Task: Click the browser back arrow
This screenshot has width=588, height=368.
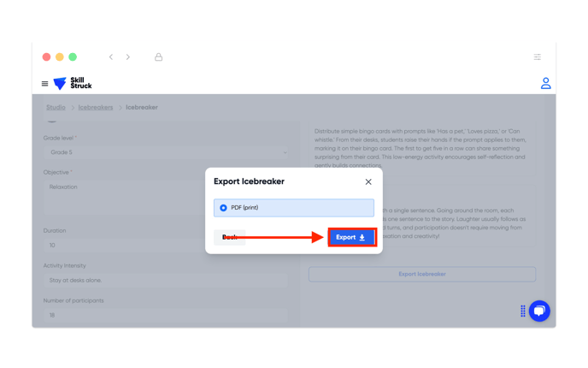Action: 111,57
